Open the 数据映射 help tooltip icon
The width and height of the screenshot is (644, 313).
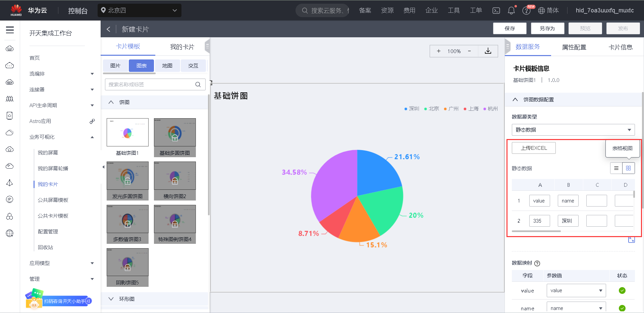point(537,263)
